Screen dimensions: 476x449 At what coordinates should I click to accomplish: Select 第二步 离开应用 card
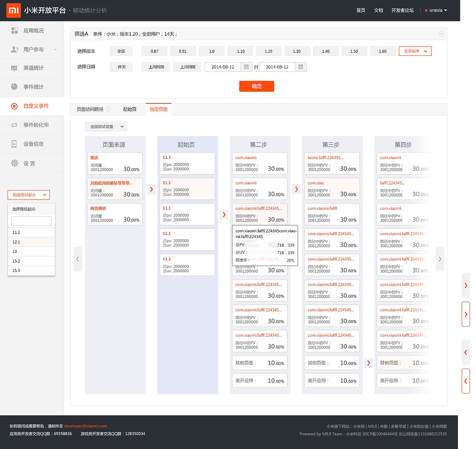coord(260,381)
